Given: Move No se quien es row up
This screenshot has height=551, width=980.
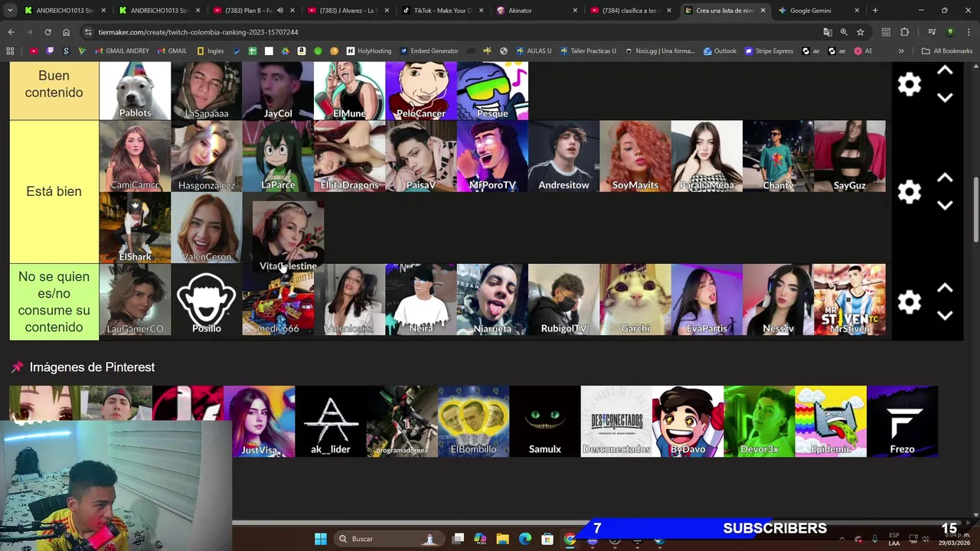Looking at the screenshot, I should coord(945,289).
